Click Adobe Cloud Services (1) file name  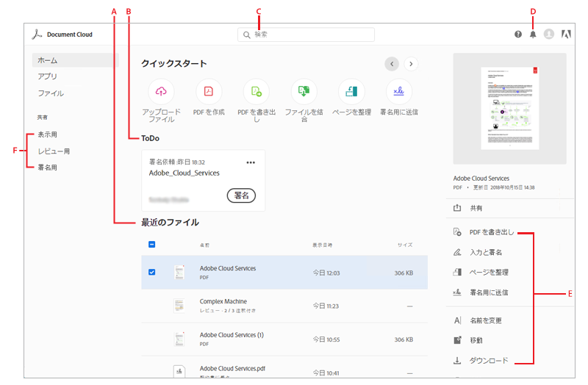(x=232, y=335)
